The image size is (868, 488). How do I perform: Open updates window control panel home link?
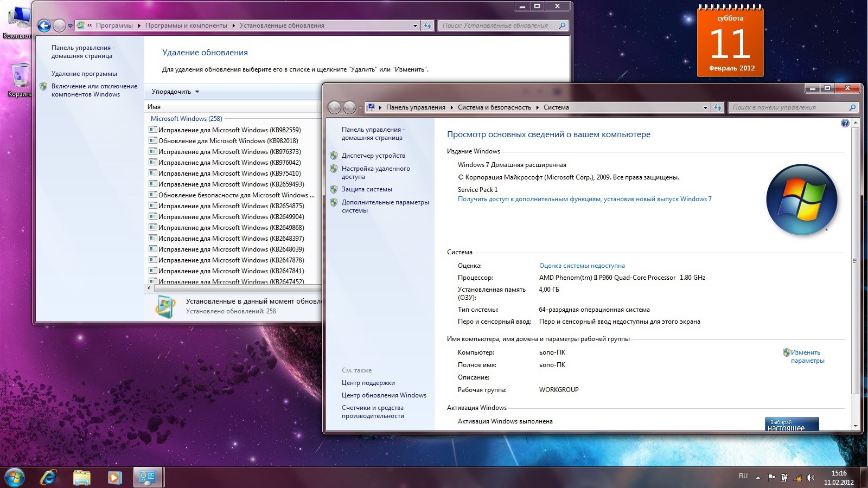83,52
